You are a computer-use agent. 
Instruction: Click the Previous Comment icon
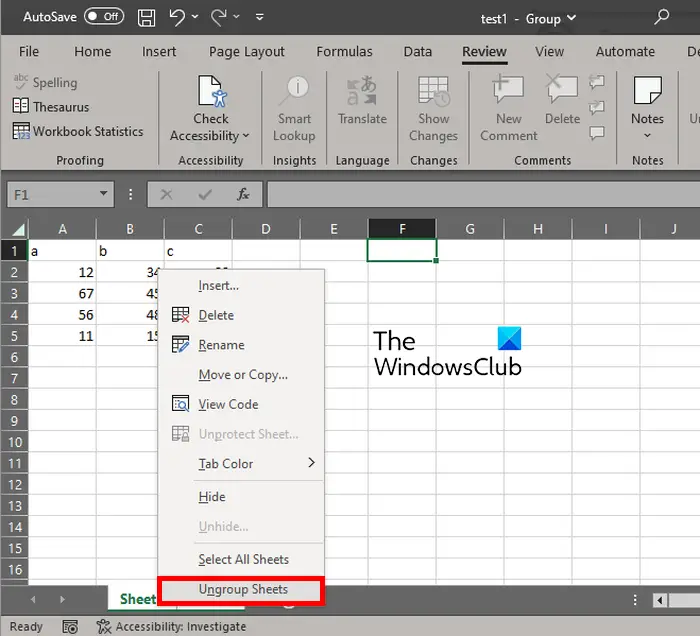(597, 82)
